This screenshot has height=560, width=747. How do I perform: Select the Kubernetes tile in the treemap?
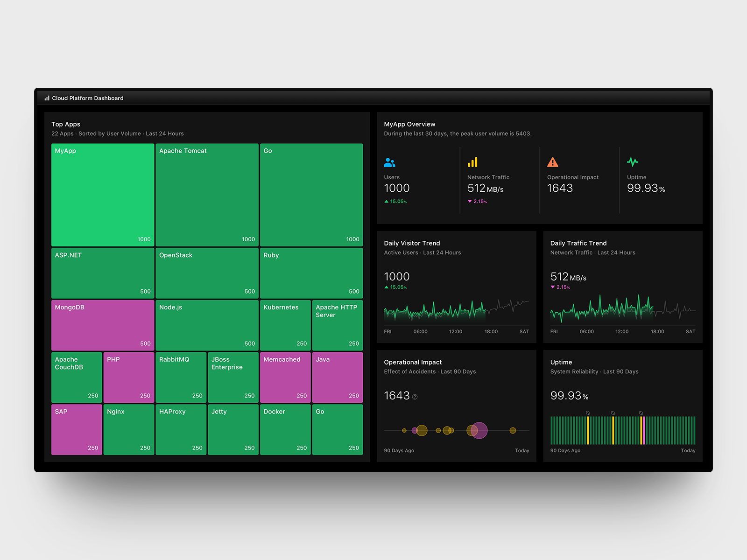pos(285,325)
